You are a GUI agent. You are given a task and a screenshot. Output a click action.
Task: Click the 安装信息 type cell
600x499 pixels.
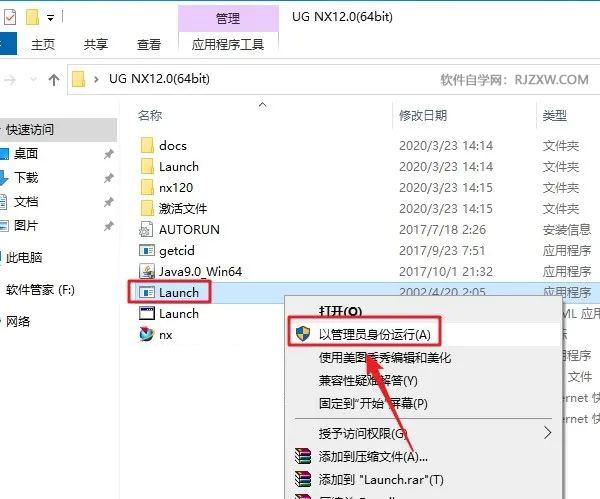[567, 229]
